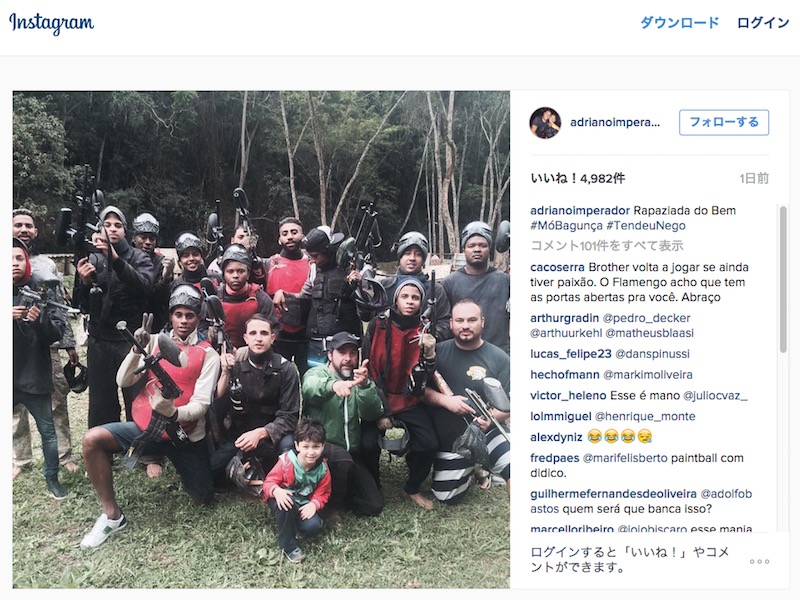Open the @pedro_decker mention
800x600 pixels.
click(646, 318)
